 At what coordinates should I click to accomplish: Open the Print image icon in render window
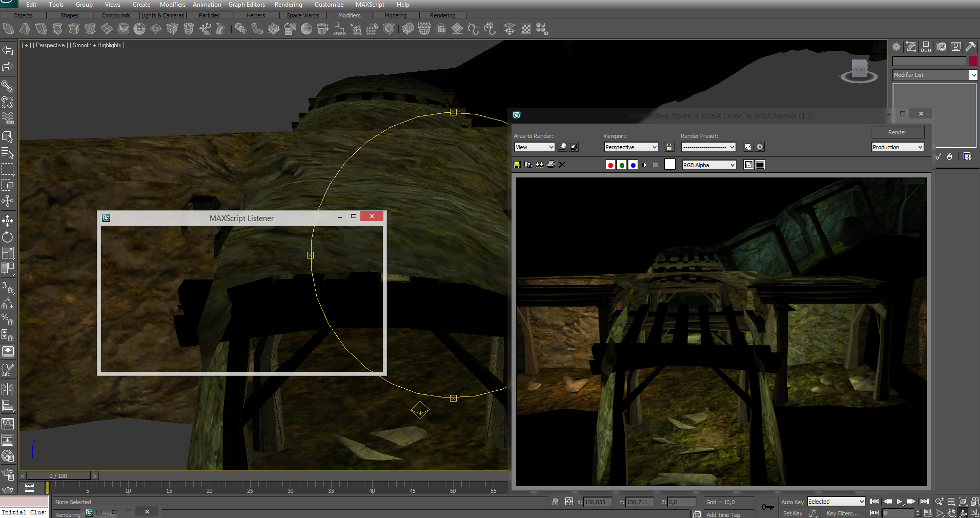pos(551,165)
